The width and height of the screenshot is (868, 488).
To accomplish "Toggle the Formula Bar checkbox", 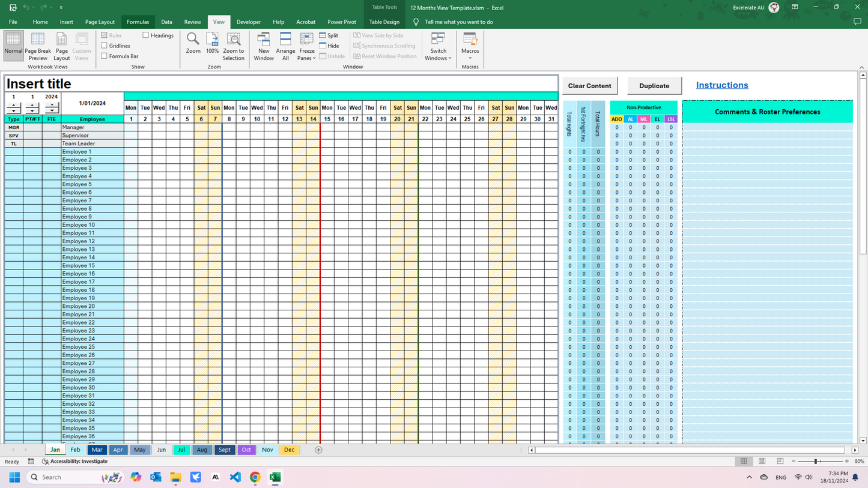I will coord(103,56).
